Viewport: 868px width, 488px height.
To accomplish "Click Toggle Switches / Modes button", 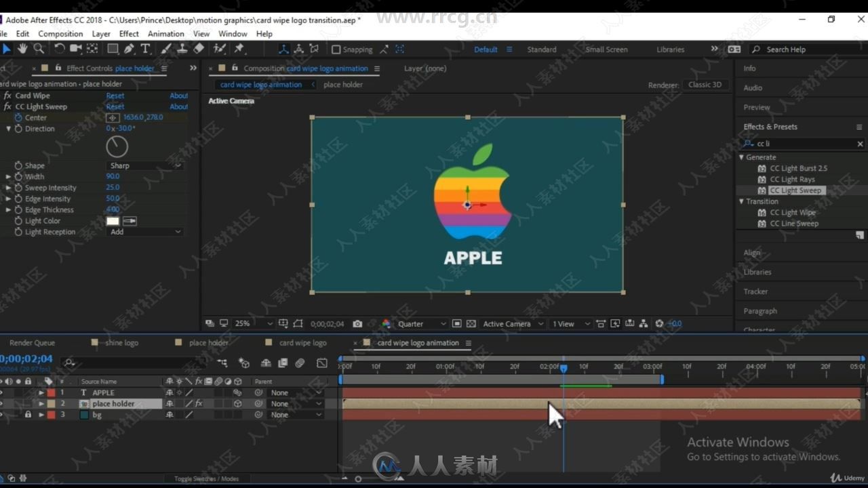I will tap(206, 479).
